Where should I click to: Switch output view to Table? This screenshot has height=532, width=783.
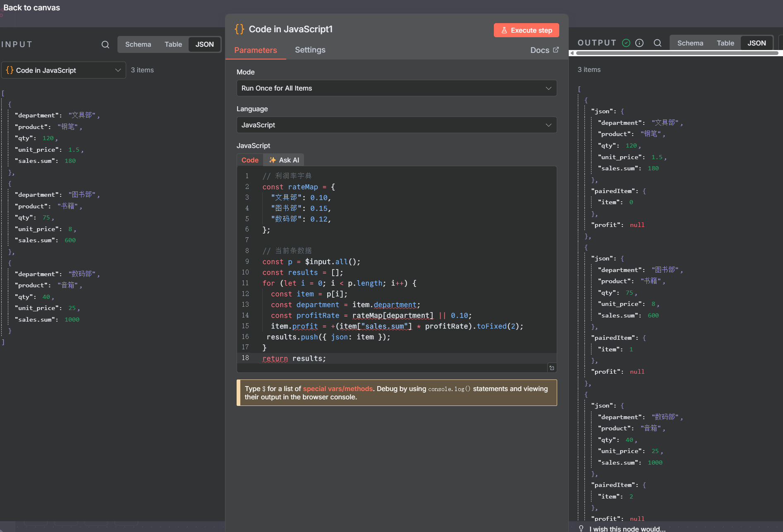(x=725, y=43)
